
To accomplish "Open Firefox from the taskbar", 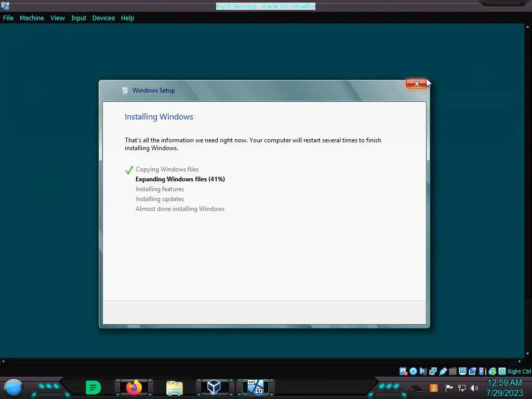I will tap(134, 387).
